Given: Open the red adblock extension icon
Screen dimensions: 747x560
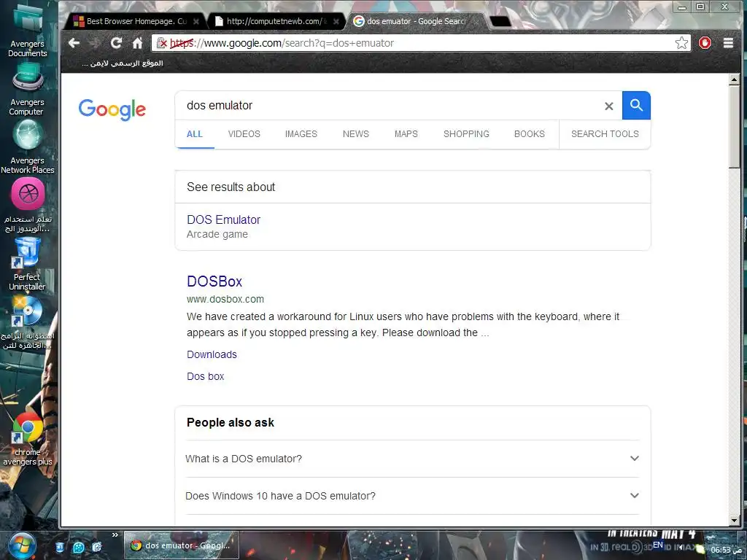Looking at the screenshot, I should [x=705, y=43].
